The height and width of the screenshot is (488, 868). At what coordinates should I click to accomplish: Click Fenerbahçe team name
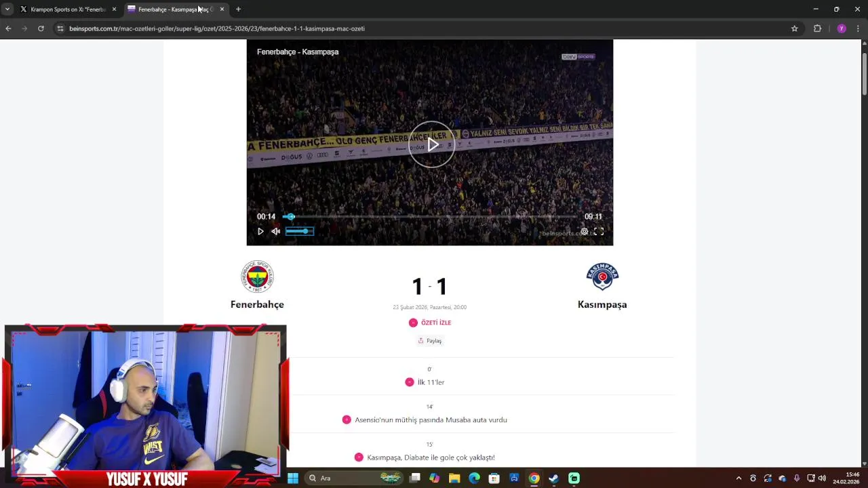click(x=257, y=304)
